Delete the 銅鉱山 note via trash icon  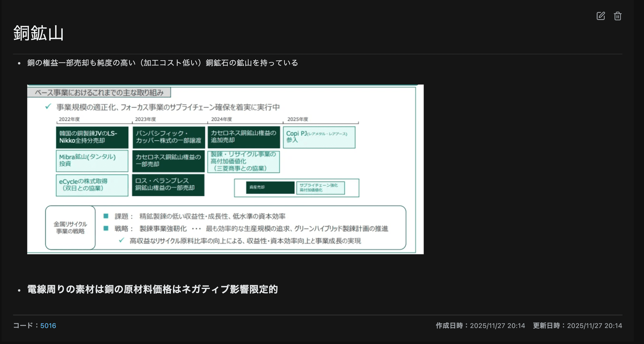[617, 16]
